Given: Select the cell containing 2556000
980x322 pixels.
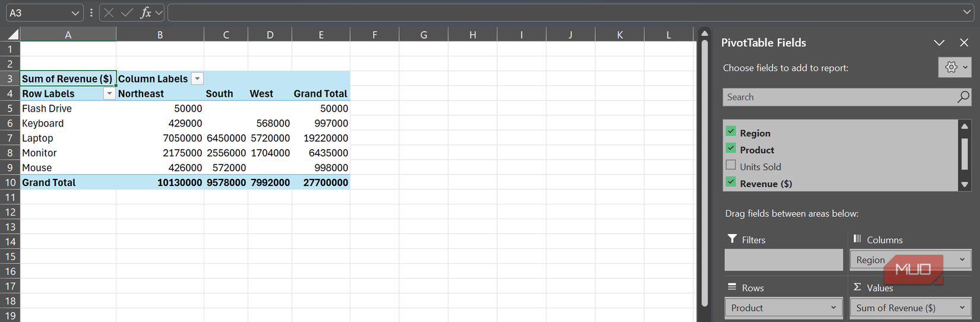Looking at the screenshot, I should click(x=226, y=153).
